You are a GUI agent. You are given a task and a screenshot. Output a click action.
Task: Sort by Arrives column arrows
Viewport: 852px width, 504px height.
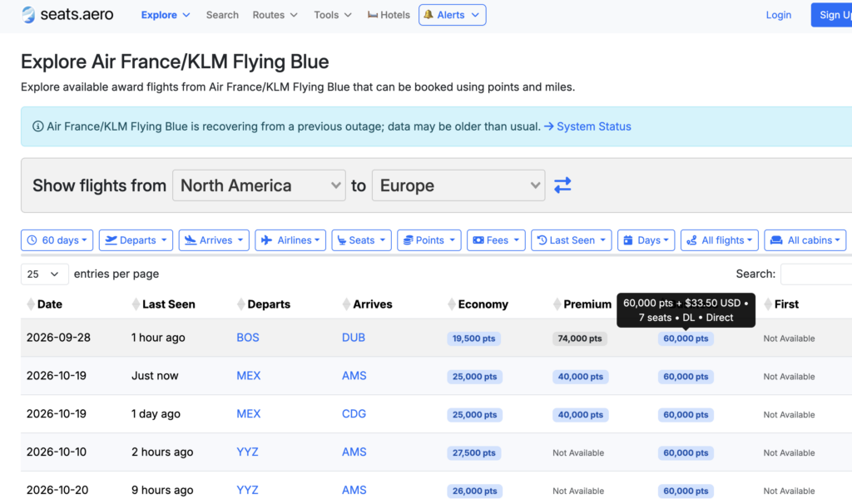click(346, 304)
